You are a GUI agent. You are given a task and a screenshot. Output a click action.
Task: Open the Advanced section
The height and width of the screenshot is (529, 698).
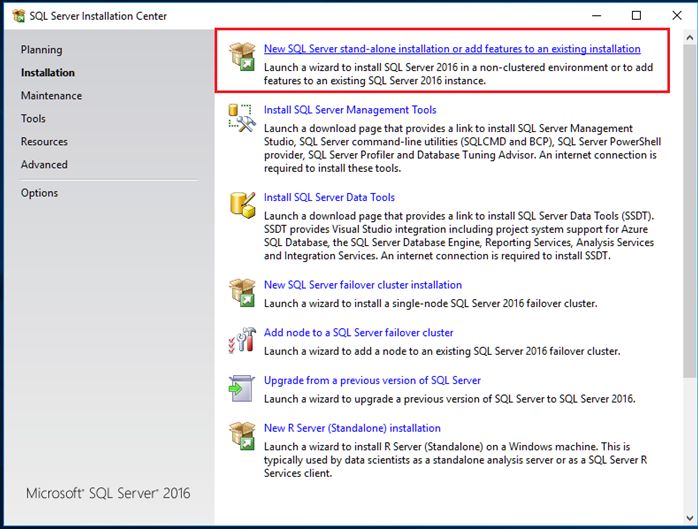click(44, 165)
